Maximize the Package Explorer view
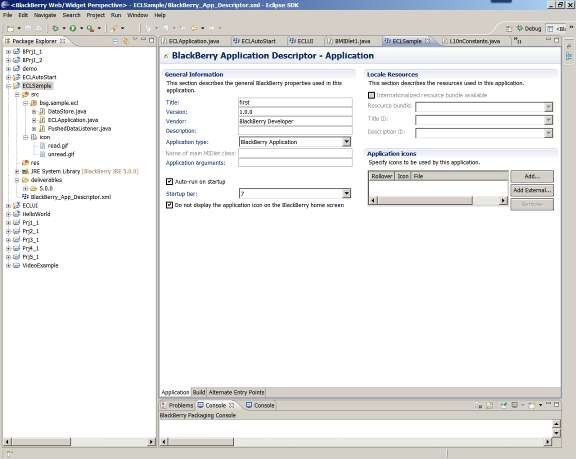This screenshot has width=576, height=459. [x=151, y=40]
